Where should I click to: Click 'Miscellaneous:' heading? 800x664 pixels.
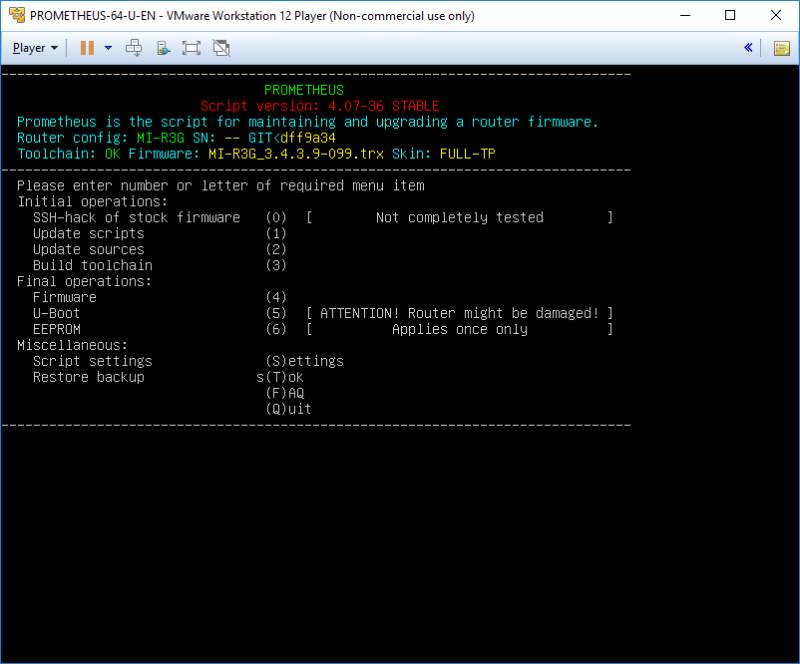click(72, 345)
